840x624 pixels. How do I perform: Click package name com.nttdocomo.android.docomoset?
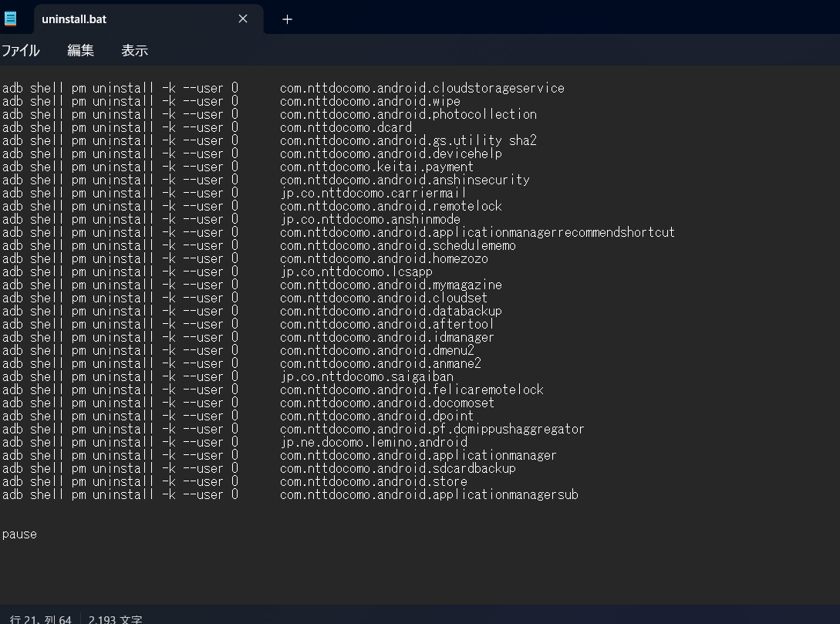pos(386,403)
